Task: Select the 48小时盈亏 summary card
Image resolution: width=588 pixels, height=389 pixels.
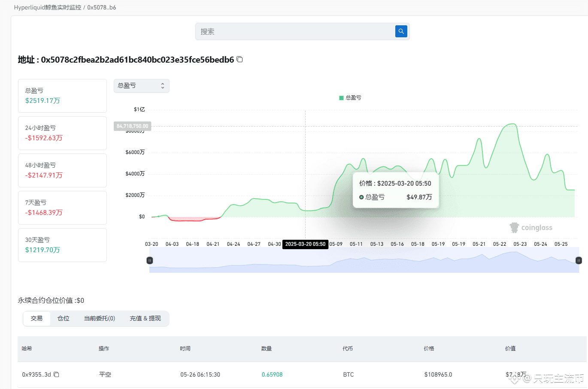Action: point(62,170)
